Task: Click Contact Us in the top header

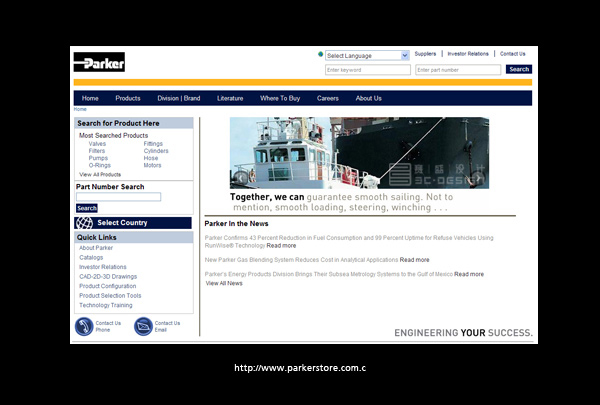Action: click(x=513, y=54)
